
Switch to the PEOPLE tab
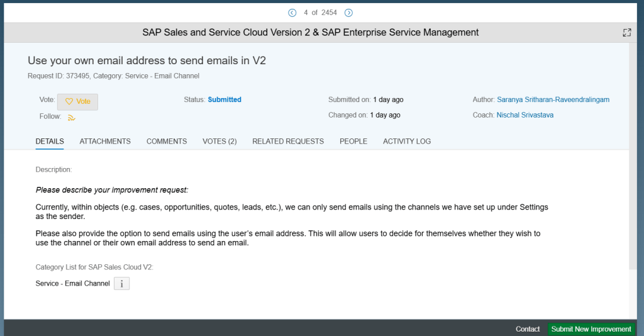click(x=353, y=142)
